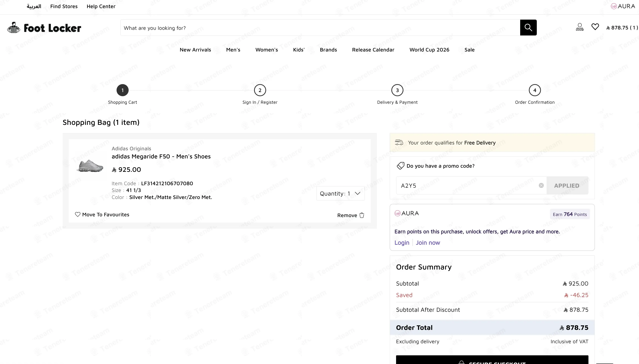Click the Secure Checkout button

(x=492, y=360)
